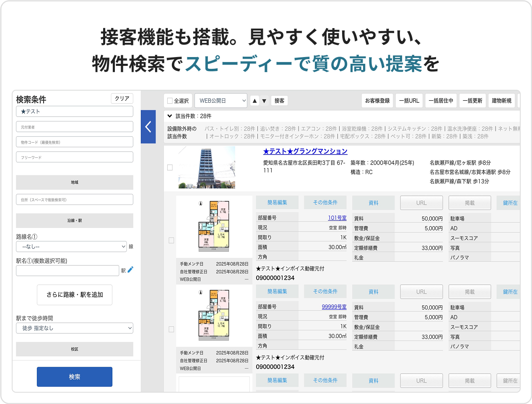Check the box beside the building listing

(x=170, y=167)
